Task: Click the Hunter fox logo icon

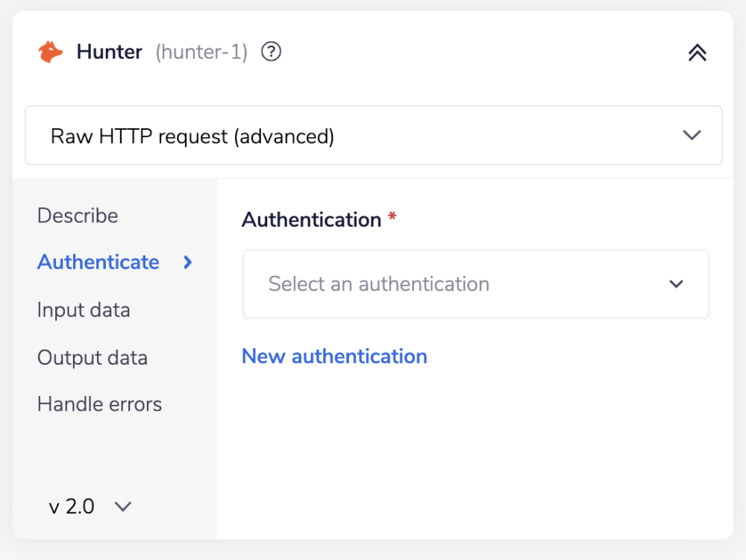Action: click(51, 51)
